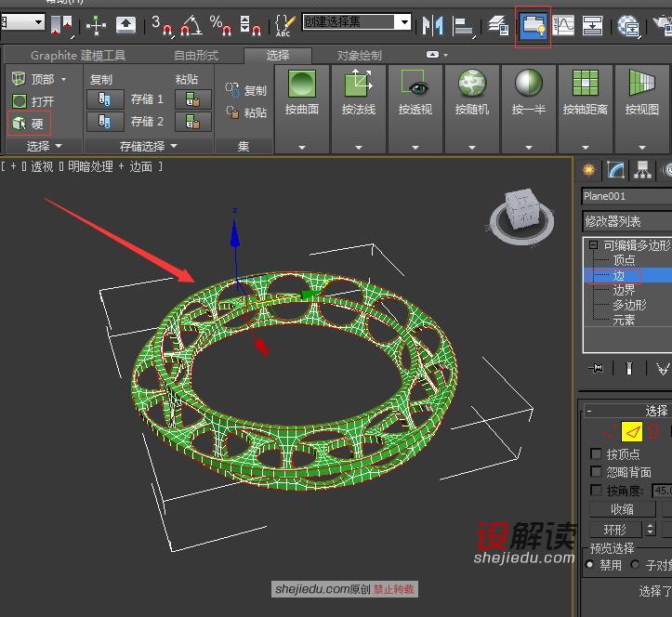Click the By Random selection icon
The image size is (672, 617).
pyautogui.click(x=472, y=84)
